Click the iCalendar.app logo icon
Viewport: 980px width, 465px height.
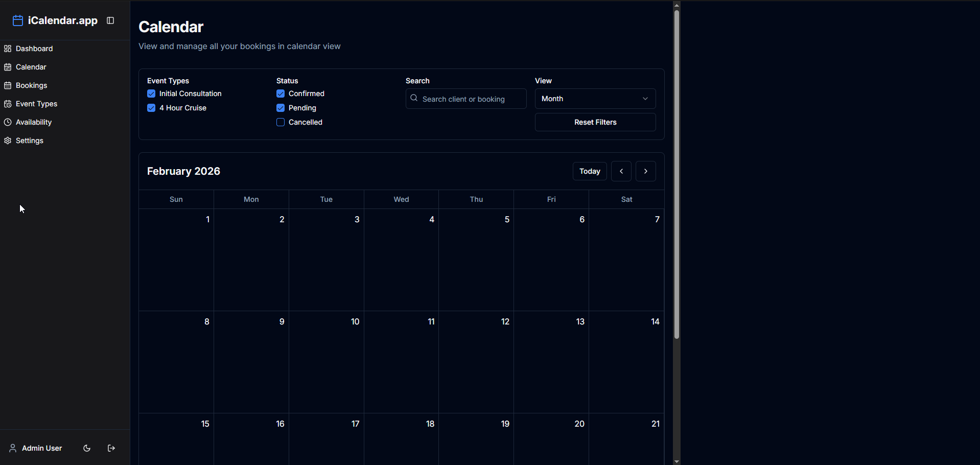(x=18, y=20)
